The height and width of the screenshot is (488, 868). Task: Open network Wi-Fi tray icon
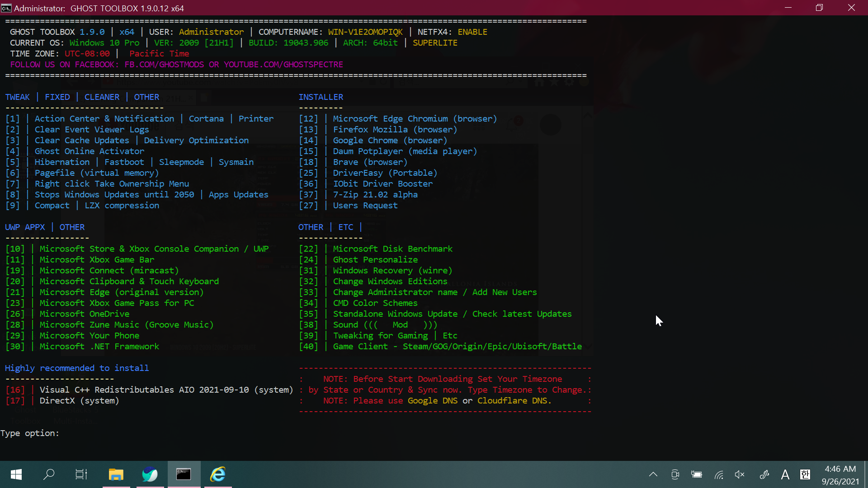[719, 474]
